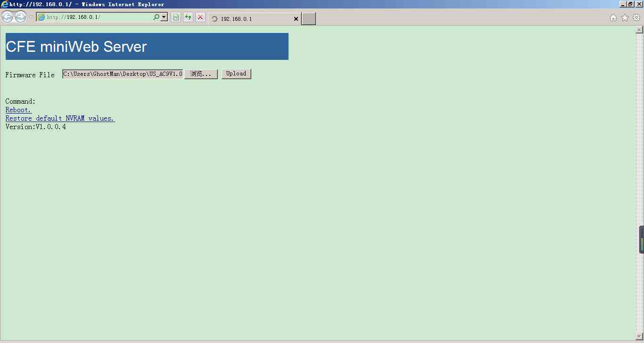The width and height of the screenshot is (644, 343).
Task: Stop loading with the red X icon
Action: pyautogui.click(x=200, y=17)
